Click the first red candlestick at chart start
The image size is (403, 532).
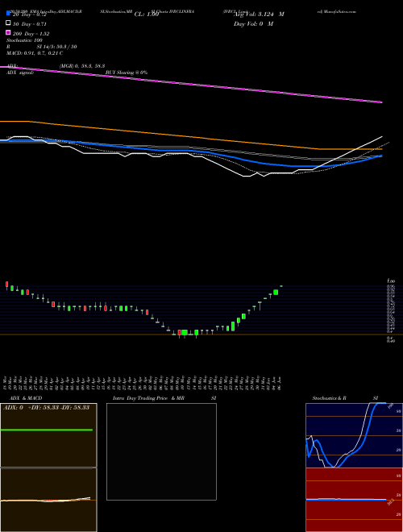[x=6, y=285]
